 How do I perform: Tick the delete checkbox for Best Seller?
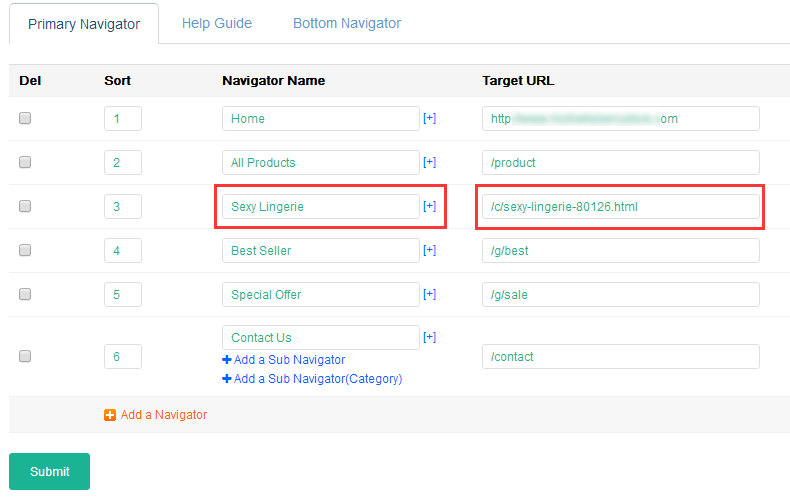25,250
